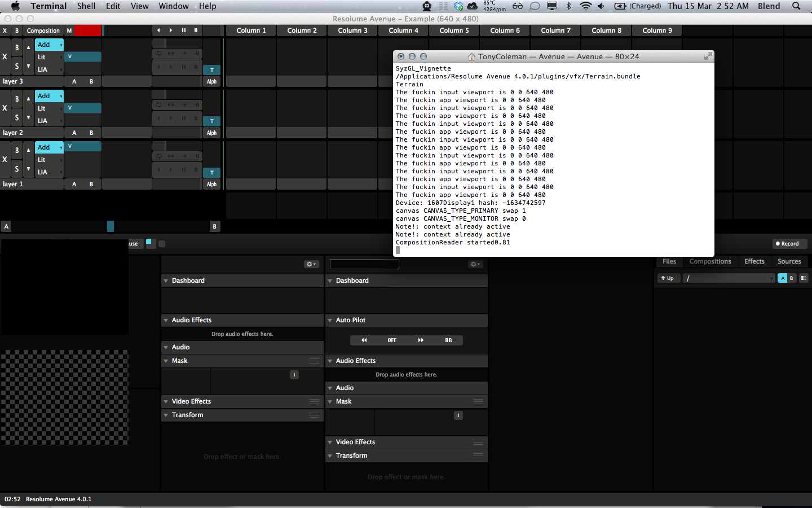The height and width of the screenshot is (508, 812).
Task: Click the list view icon in the Files browser
Action: point(803,278)
